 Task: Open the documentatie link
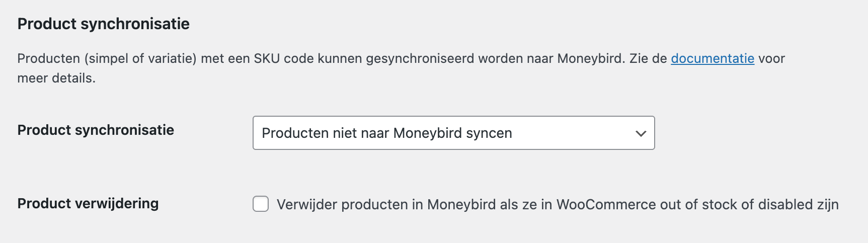click(x=712, y=59)
